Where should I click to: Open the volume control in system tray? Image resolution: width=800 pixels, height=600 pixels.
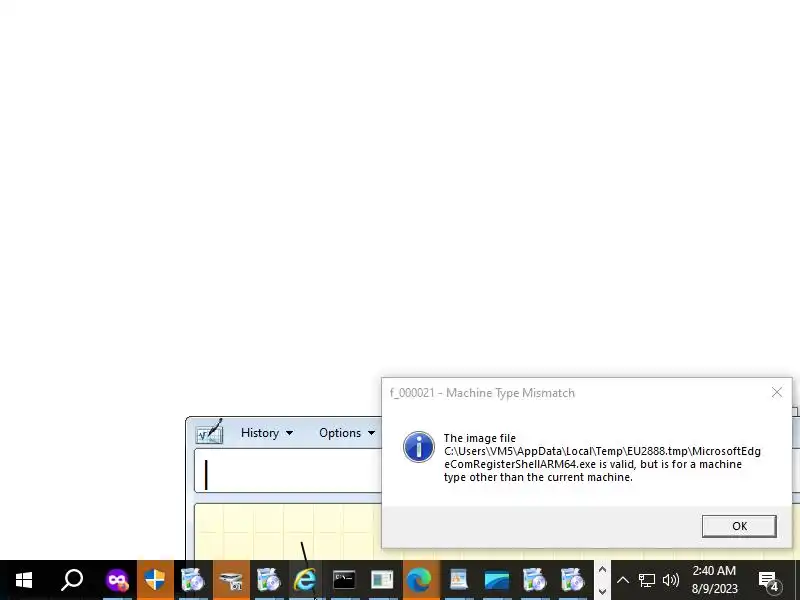[670, 580]
